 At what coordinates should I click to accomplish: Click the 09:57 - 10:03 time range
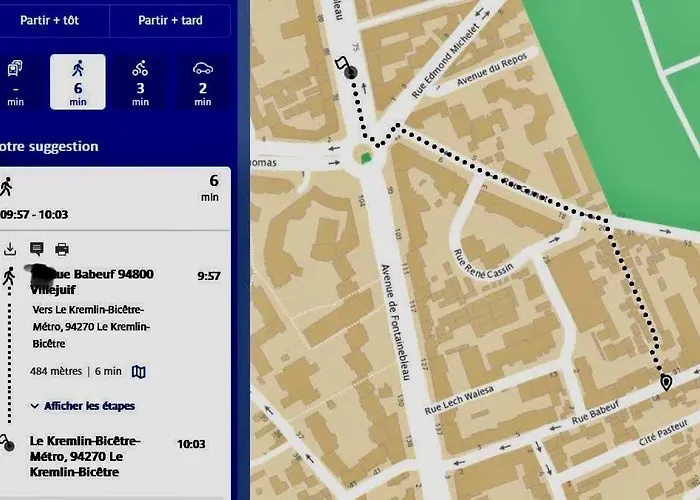[x=34, y=215]
